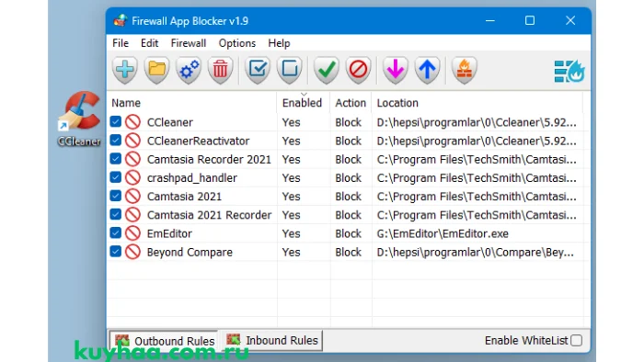644x362 pixels.
Task: Select the Beyond Compare entry name
Action: (190, 252)
